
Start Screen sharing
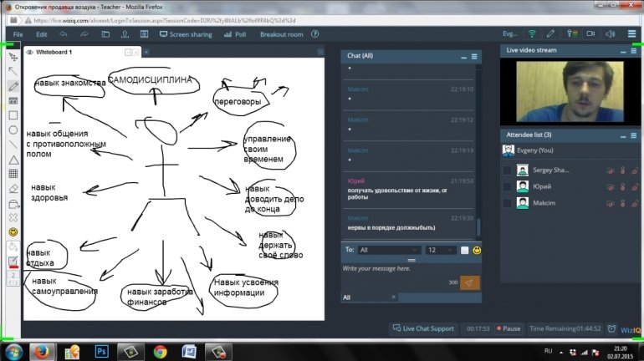[x=185, y=34]
